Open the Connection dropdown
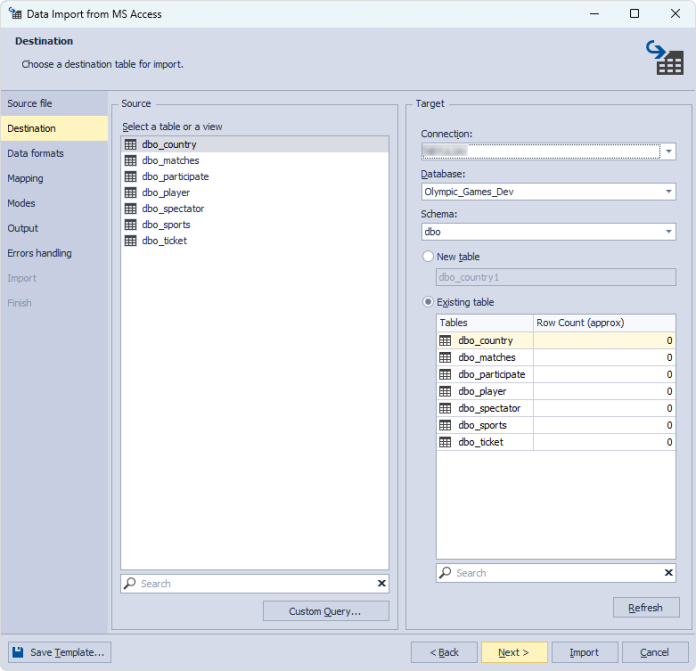 pyautogui.click(x=668, y=152)
